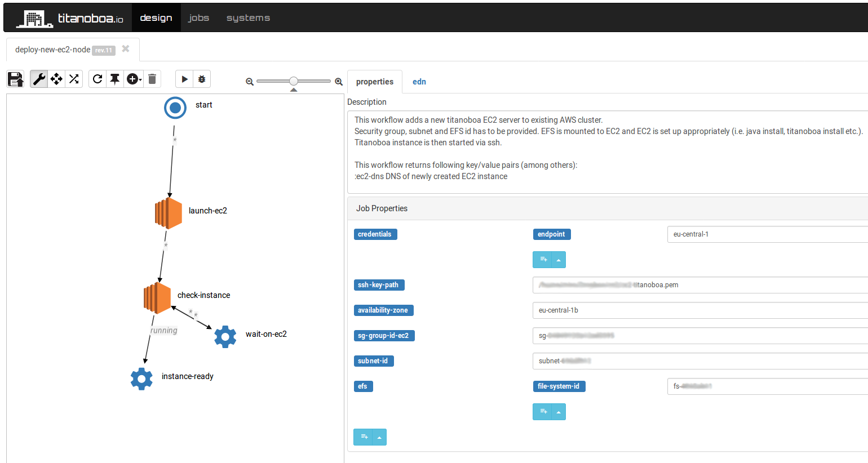Image resolution: width=868 pixels, height=463 pixels.
Task: Select the instance-ready gear node
Action: coord(141,379)
